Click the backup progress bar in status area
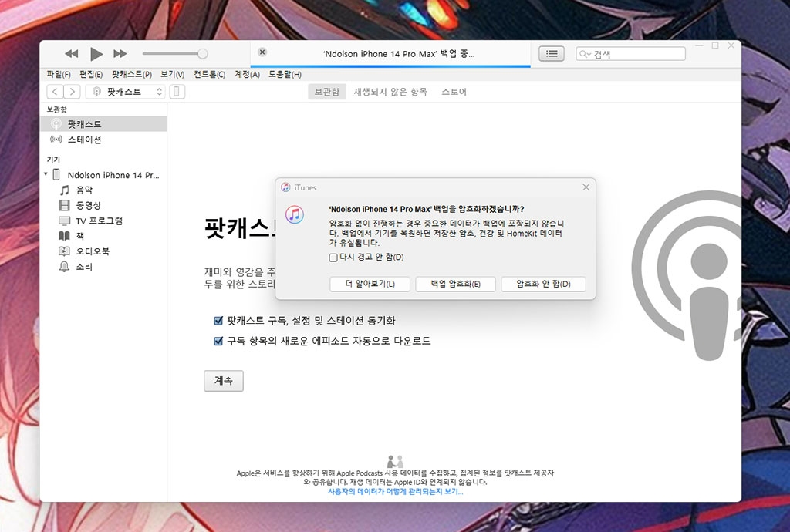 pyautogui.click(x=390, y=66)
